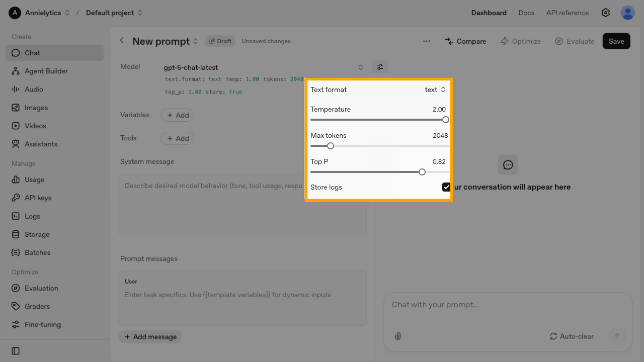Expand the Default project switcher

click(x=114, y=13)
